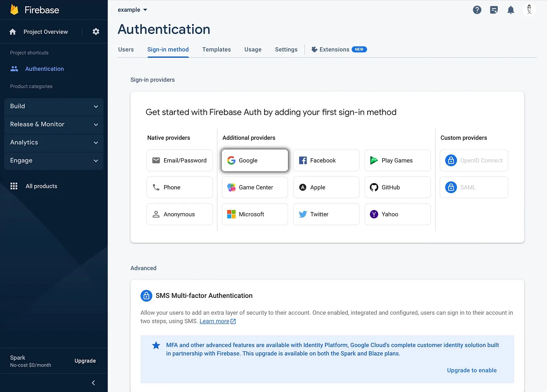Click Upgrade next to Spark plan

tap(85, 361)
